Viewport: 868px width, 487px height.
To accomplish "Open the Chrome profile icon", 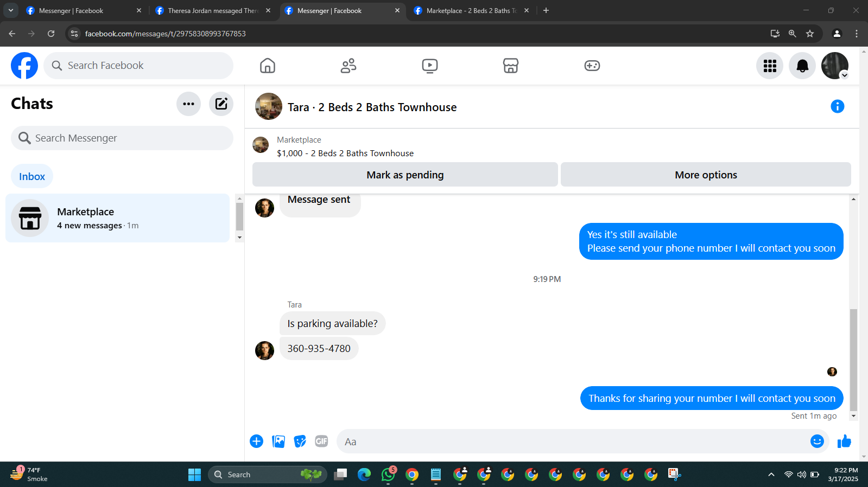I will tap(837, 34).
